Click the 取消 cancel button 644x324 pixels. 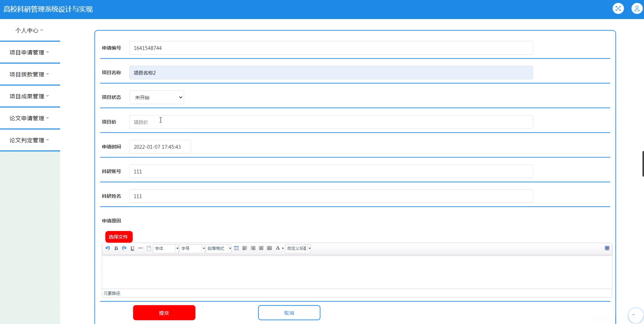coord(289,313)
